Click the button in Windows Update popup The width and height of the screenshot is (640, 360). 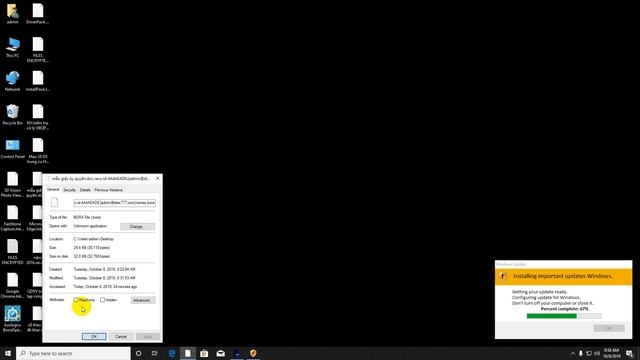pyautogui.click(x=609, y=328)
